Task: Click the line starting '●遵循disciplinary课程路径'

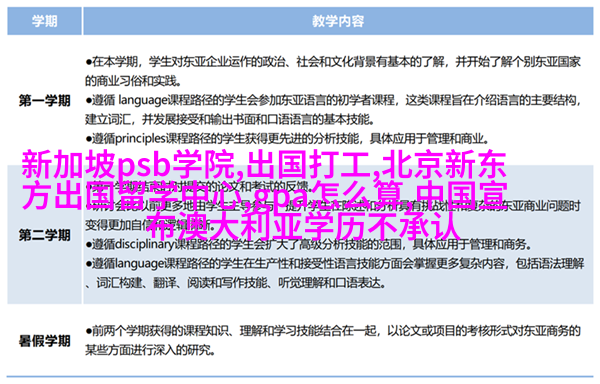Action: (x=308, y=244)
